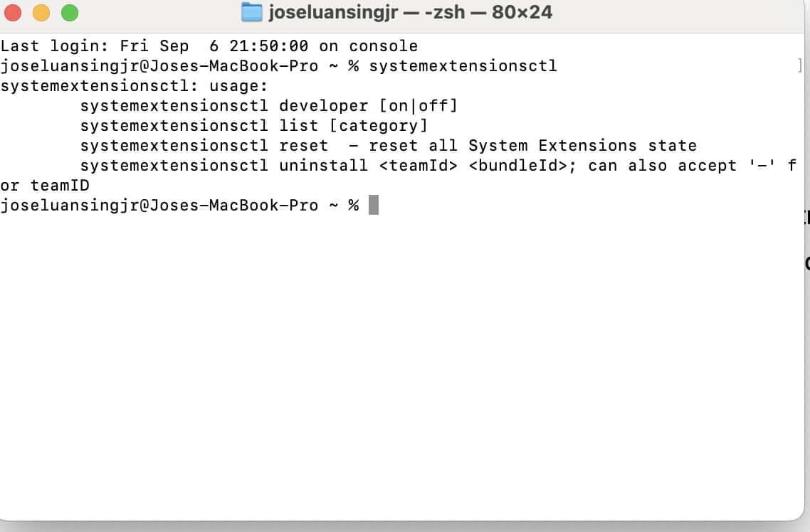Close the Terminal window with red button

click(x=13, y=13)
